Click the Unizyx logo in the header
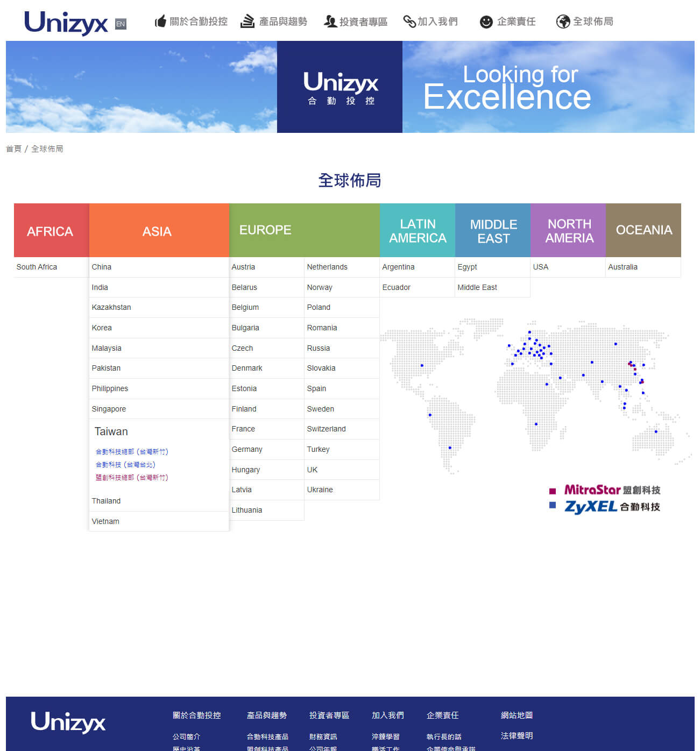 (66, 23)
